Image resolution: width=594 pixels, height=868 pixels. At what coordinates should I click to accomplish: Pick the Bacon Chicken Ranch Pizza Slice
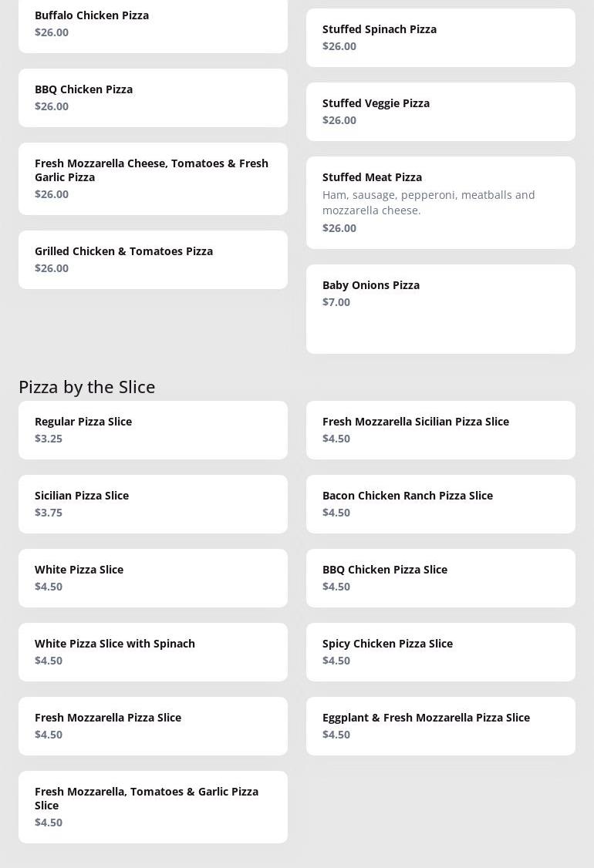point(440,504)
